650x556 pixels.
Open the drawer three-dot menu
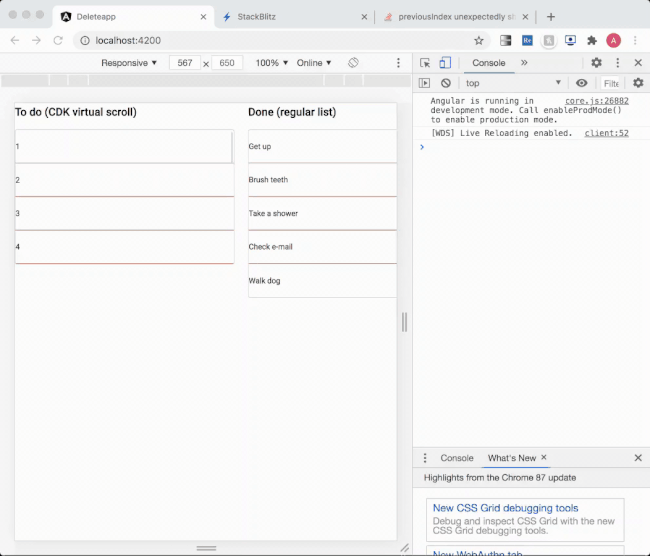[425, 458]
